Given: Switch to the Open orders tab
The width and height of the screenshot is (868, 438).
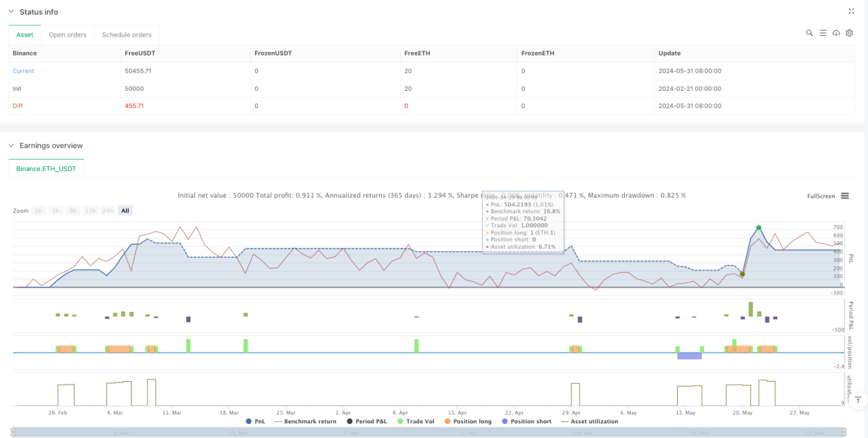Looking at the screenshot, I should (67, 35).
